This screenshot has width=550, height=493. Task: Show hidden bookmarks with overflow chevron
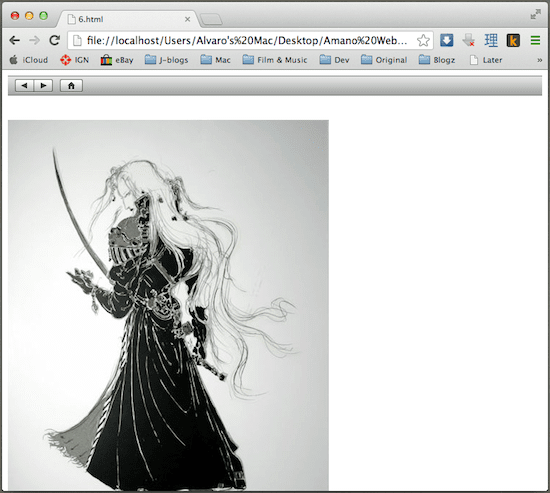pyautogui.click(x=539, y=60)
